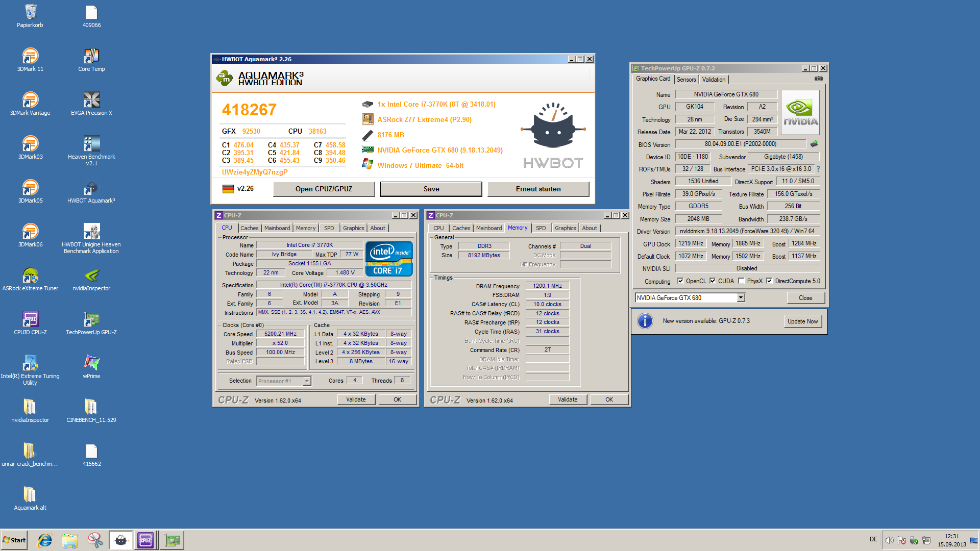Click the Erneut starten button
The image size is (980, 551).
click(x=538, y=189)
